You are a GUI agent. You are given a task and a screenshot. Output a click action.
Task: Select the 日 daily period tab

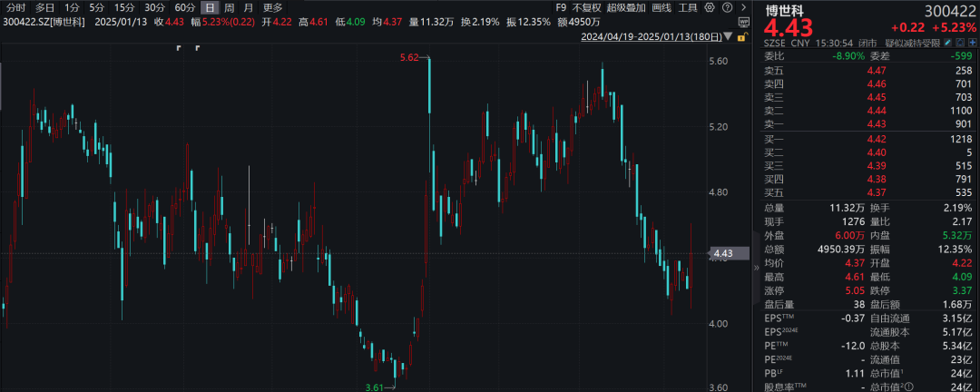(211, 7)
